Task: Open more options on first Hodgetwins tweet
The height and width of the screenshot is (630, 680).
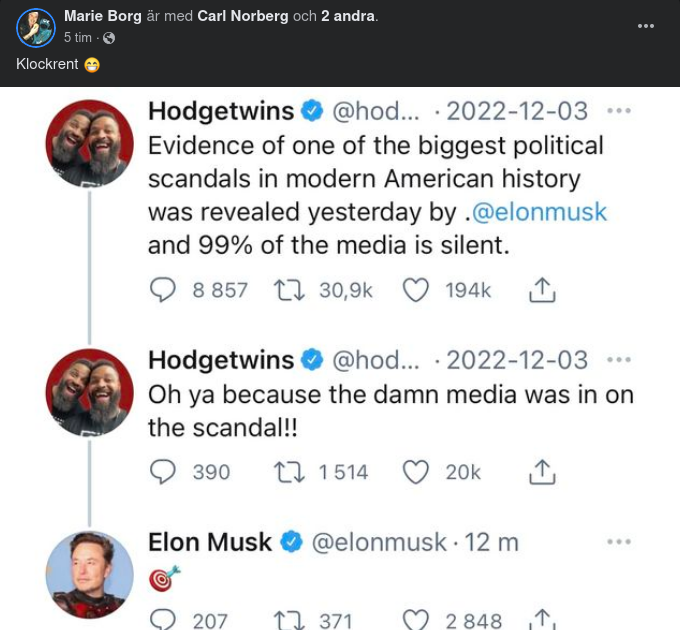Action: (x=619, y=111)
